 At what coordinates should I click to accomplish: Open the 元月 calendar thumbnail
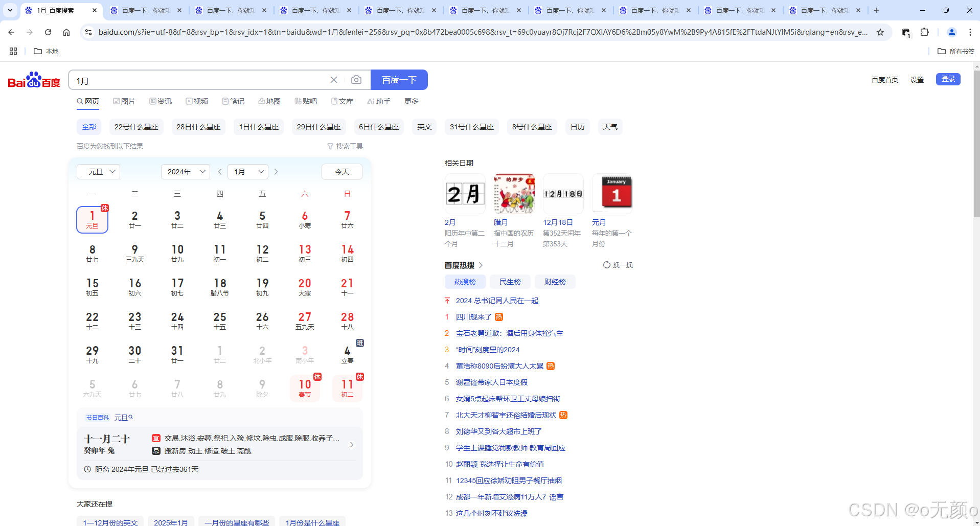[x=612, y=193]
